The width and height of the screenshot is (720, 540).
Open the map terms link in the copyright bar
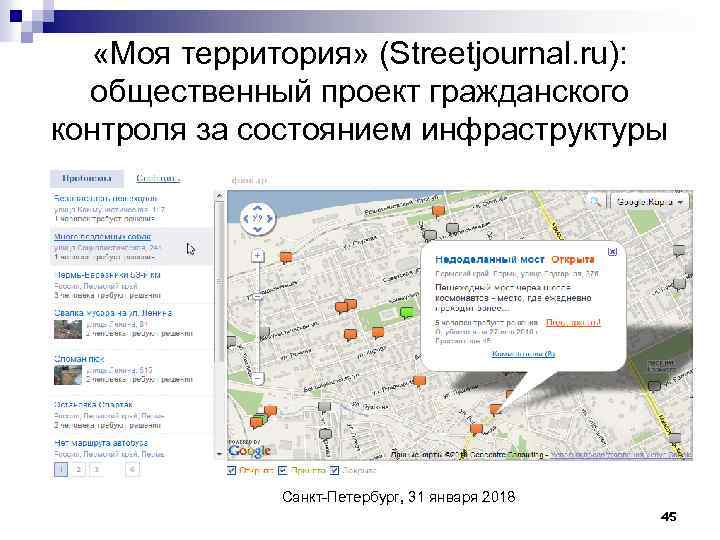(621, 455)
